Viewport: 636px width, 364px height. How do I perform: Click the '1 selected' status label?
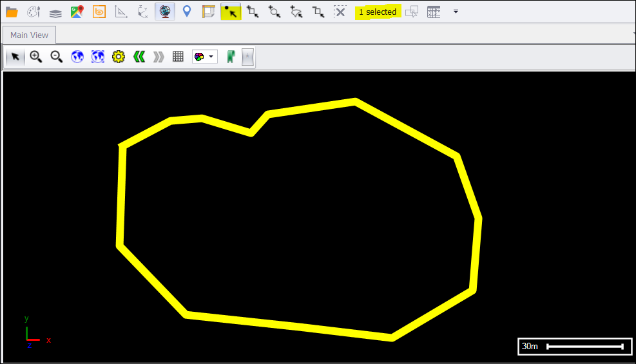[x=378, y=12]
